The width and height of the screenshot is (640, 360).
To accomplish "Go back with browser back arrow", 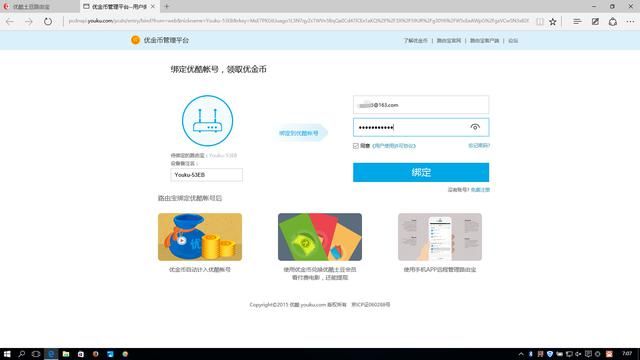I will coord(10,22).
